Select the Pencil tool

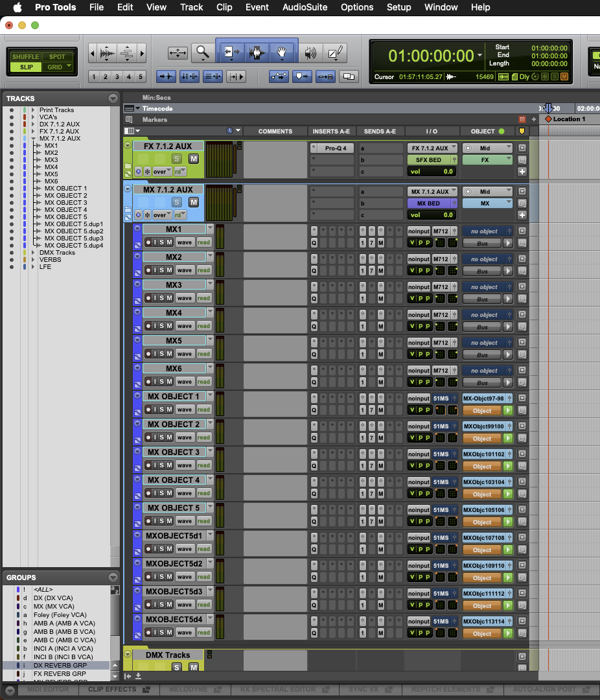335,52
